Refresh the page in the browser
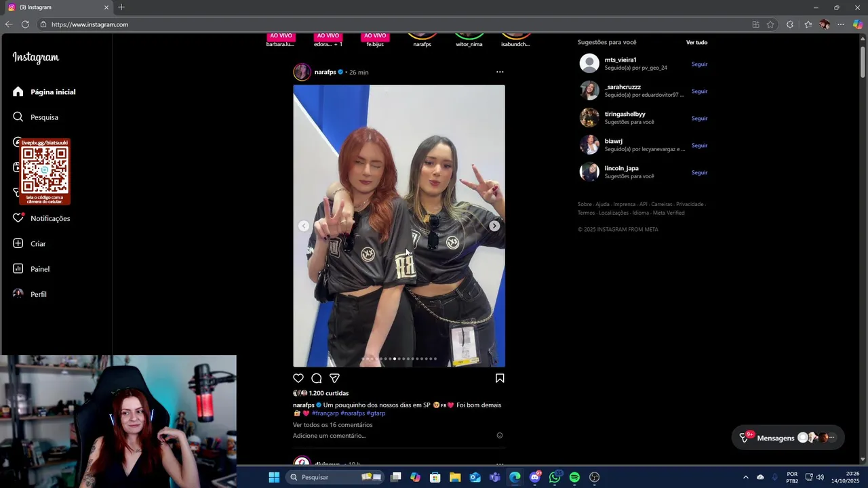The width and height of the screenshot is (868, 488). pos(25,24)
